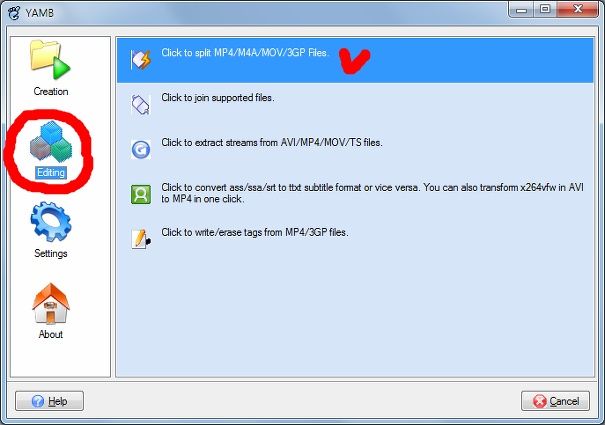This screenshot has width=605, height=425.
Task: Select the Editing cubes icon
Action: (51, 141)
